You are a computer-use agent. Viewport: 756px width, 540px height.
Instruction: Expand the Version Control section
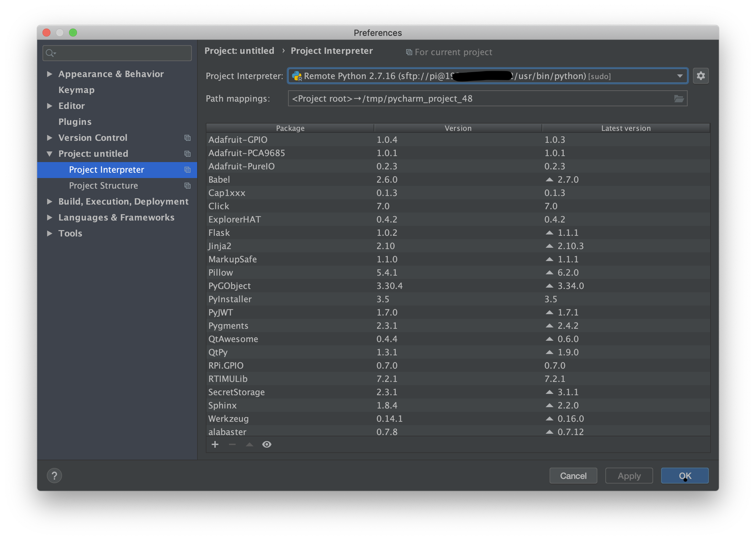[x=49, y=138]
